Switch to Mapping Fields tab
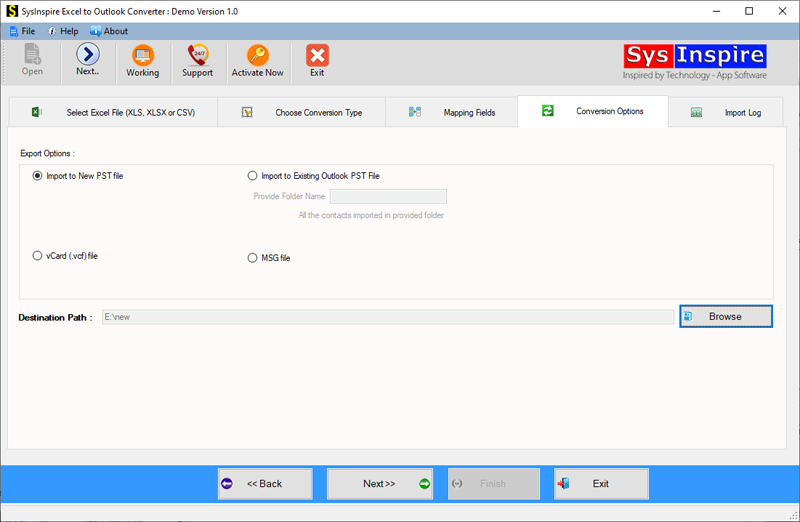Viewport: 800px width, 522px height. [x=452, y=112]
